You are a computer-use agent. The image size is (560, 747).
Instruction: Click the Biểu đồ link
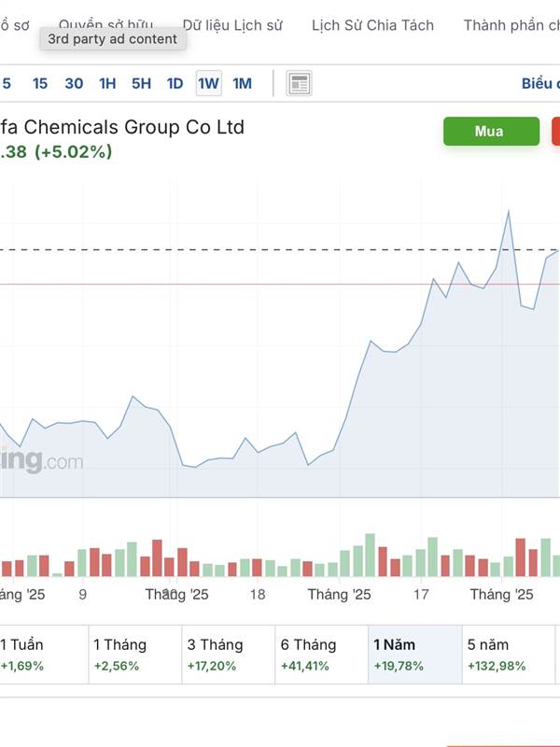tap(540, 84)
